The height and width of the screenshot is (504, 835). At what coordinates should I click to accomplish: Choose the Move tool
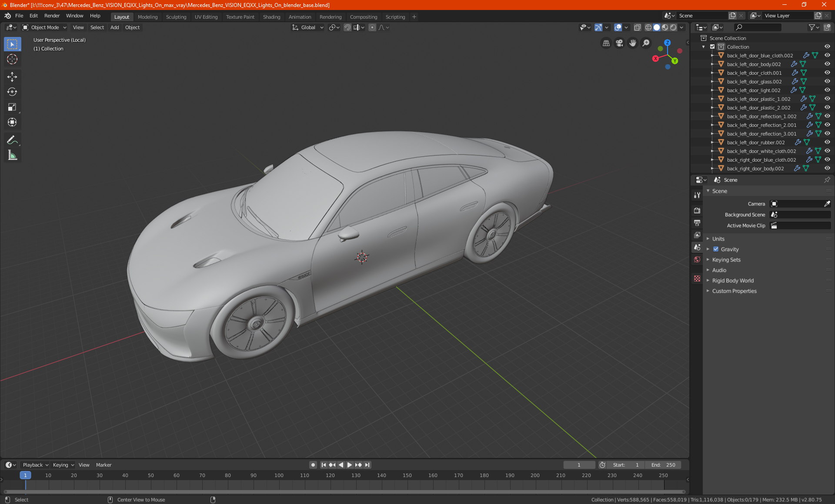tap(12, 77)
